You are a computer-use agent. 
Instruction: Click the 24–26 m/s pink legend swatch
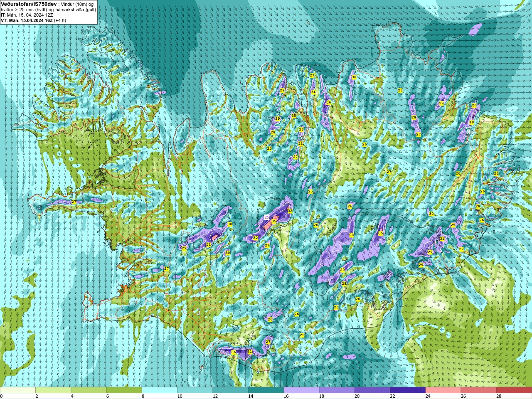[x=443, y=390]
